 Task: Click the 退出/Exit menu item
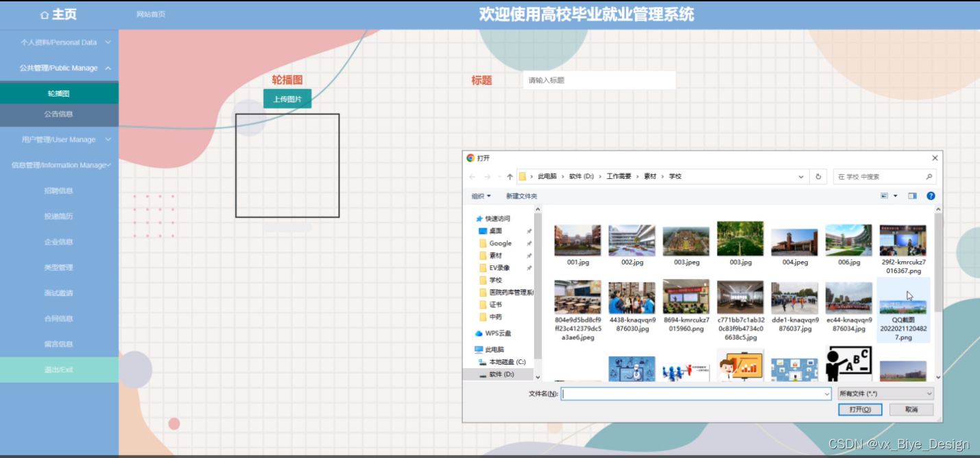coord(59,370)
